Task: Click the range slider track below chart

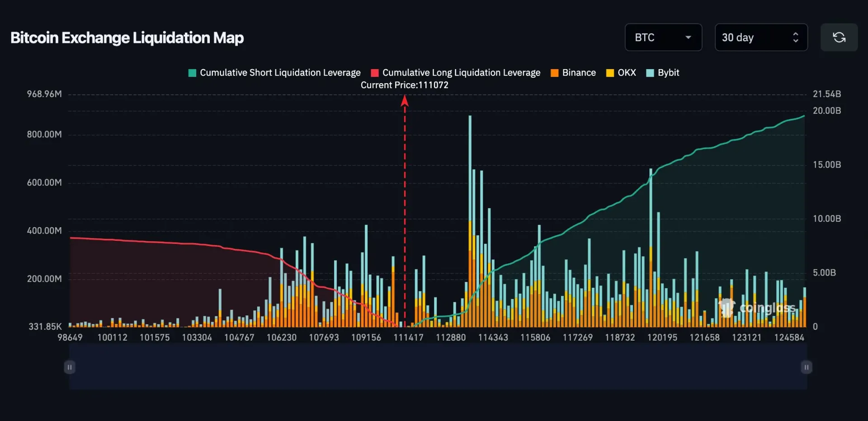Action: pos(438,367)
